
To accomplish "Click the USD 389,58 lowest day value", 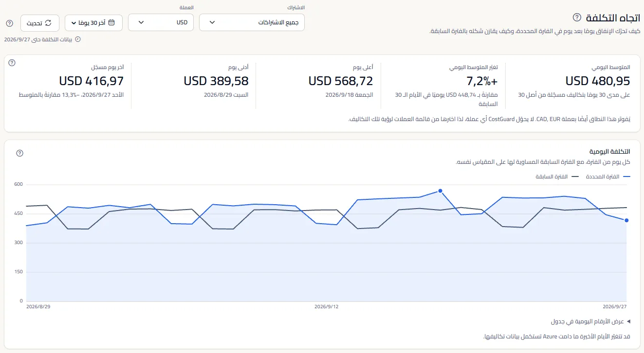I will point(216,81).
